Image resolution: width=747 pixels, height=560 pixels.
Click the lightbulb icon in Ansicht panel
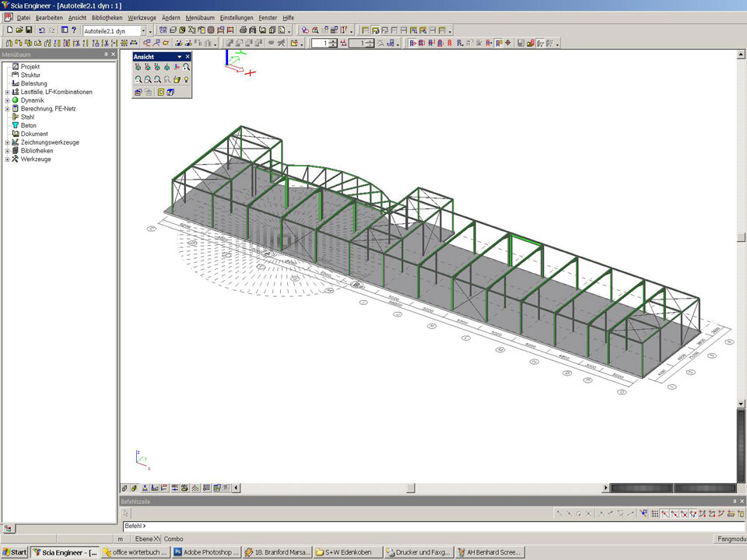tap(187, 79)
